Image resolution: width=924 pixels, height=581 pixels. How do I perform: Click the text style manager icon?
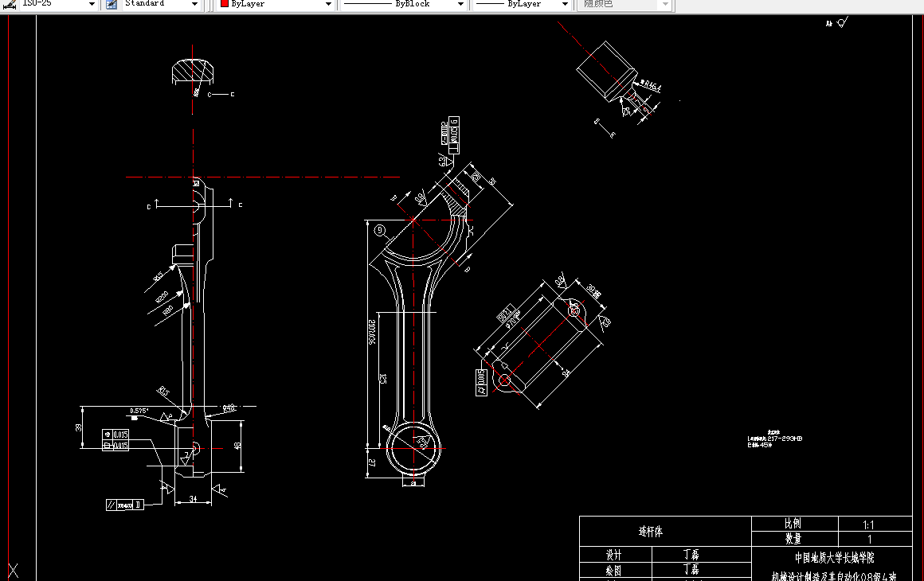pyautogui.click(x=112, y=4)
